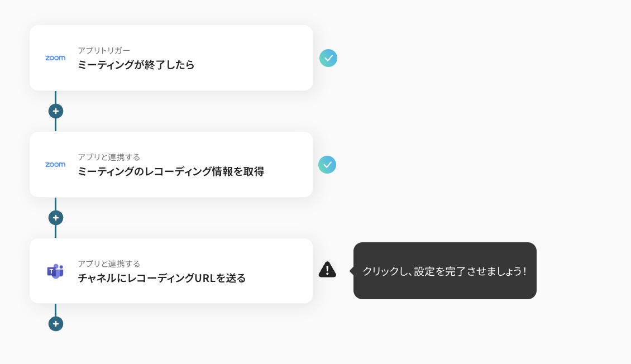
Task: Click the plus icon at the workflow bottom
Action: click(x=55, y=324)
